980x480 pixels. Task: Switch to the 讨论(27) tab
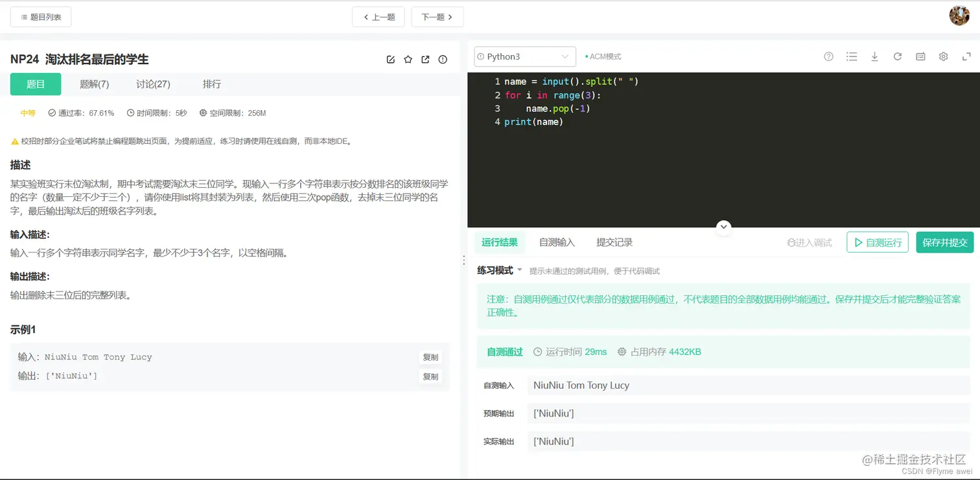point(153,84)
